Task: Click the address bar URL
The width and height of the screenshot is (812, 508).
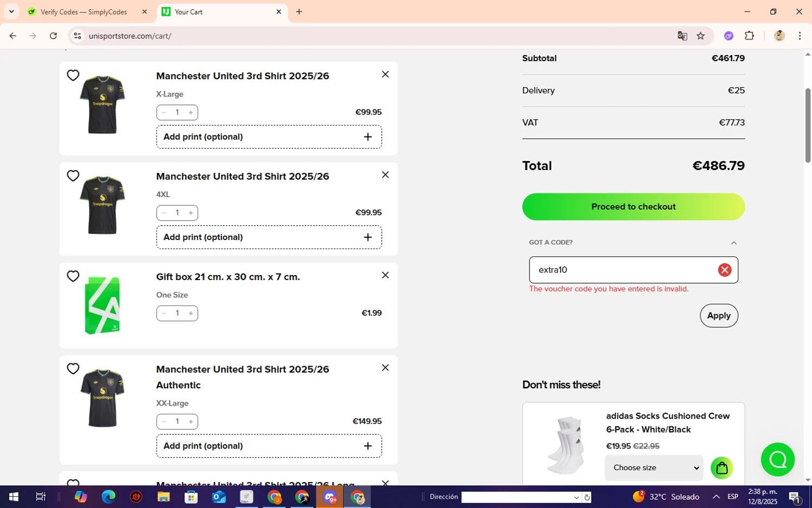Action: tap(130, 36)
